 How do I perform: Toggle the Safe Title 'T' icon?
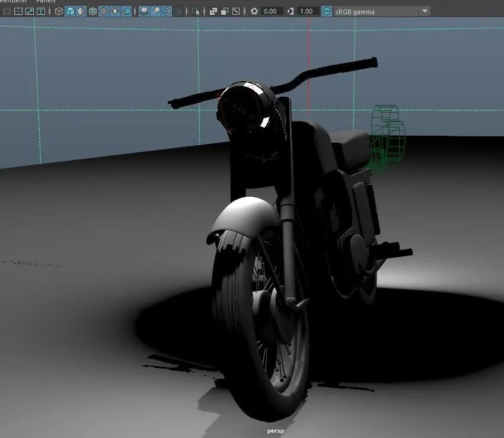click(x=41, y=12)
